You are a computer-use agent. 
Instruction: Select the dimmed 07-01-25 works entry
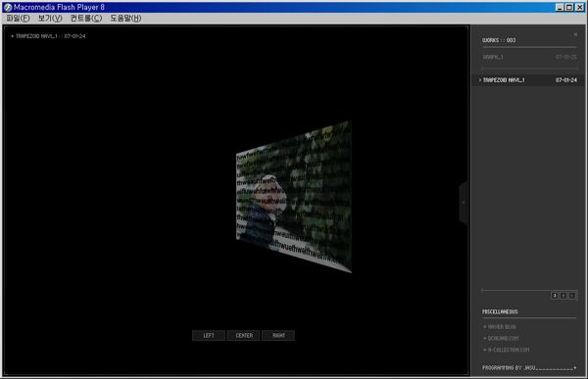click(x=529, y=57)
